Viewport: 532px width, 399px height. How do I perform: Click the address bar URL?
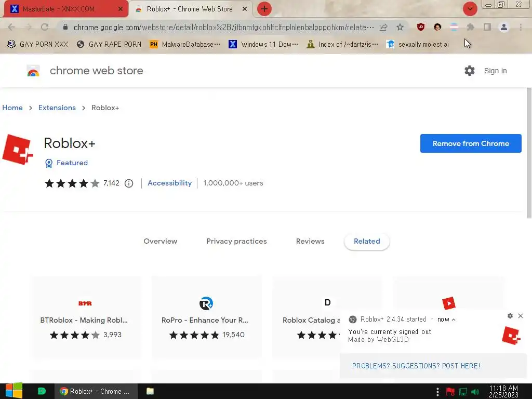tap(223, 27)
